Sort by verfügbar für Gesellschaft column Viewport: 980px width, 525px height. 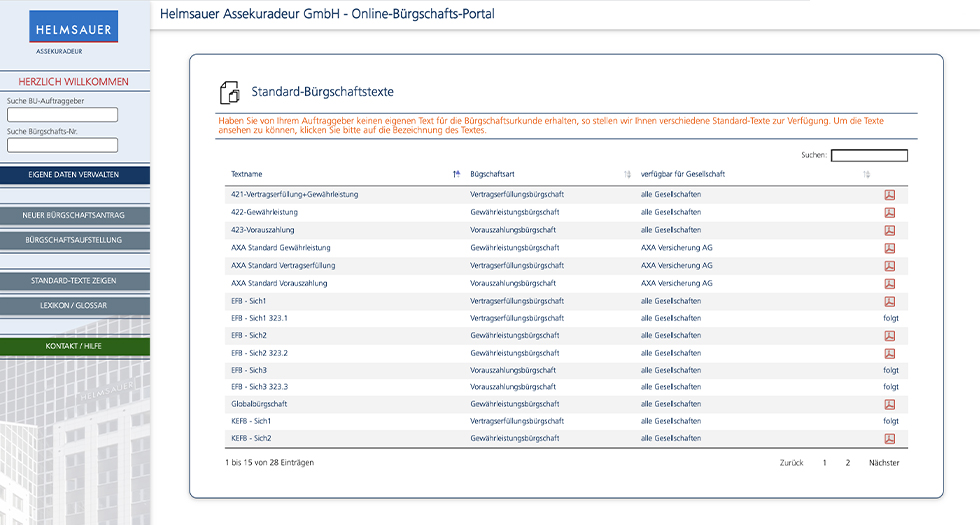(866, 174)
